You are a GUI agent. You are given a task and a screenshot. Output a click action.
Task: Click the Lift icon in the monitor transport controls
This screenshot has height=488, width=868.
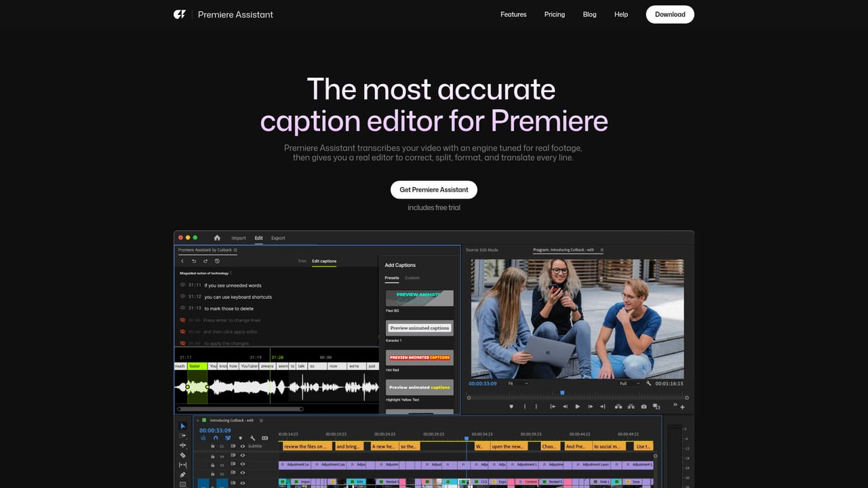pyautogui.click(x=618, y=407)
